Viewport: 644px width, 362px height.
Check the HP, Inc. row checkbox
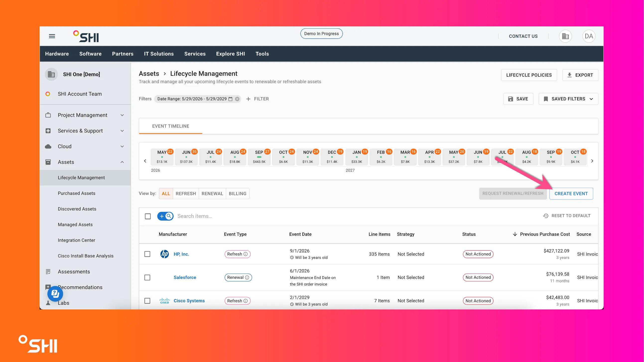147,254
